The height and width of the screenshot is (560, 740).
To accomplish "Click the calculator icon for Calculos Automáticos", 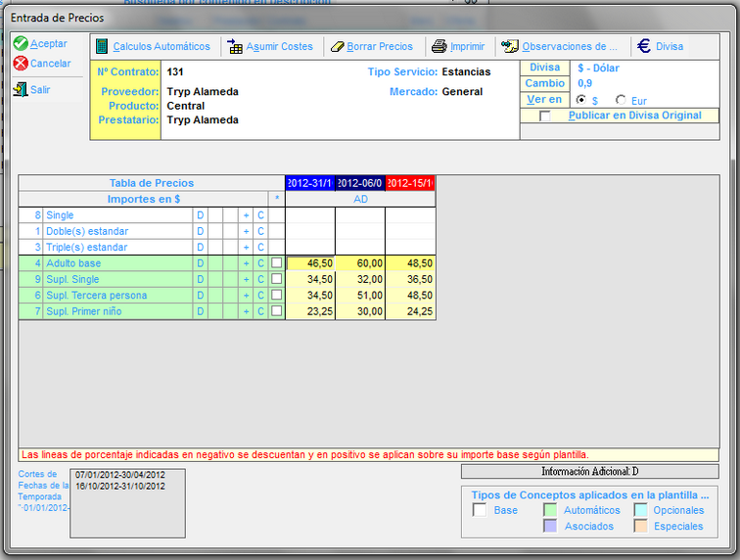I will [x=102, y=46].
